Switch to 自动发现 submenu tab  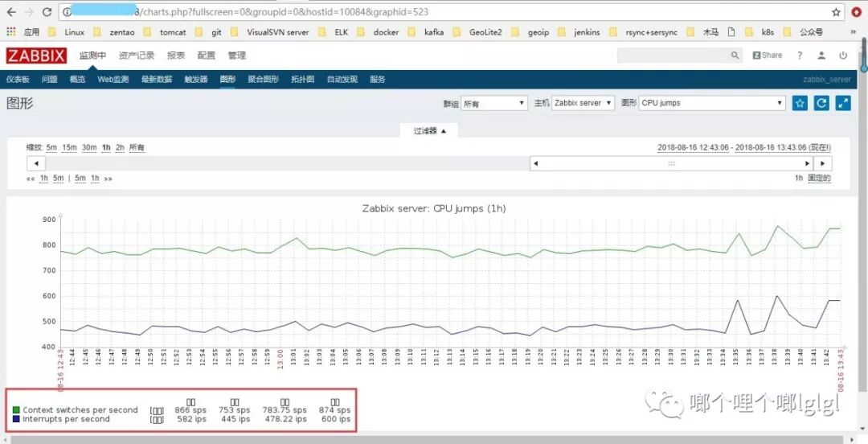342,80
